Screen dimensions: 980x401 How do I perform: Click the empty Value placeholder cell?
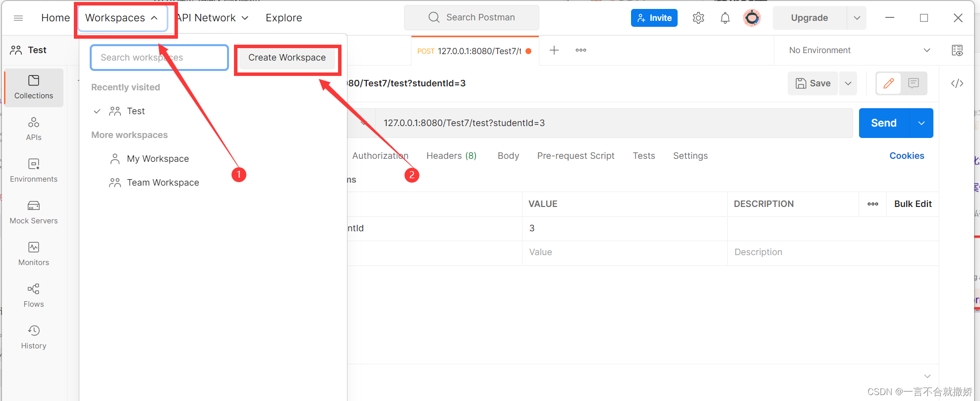coord(625,253)
